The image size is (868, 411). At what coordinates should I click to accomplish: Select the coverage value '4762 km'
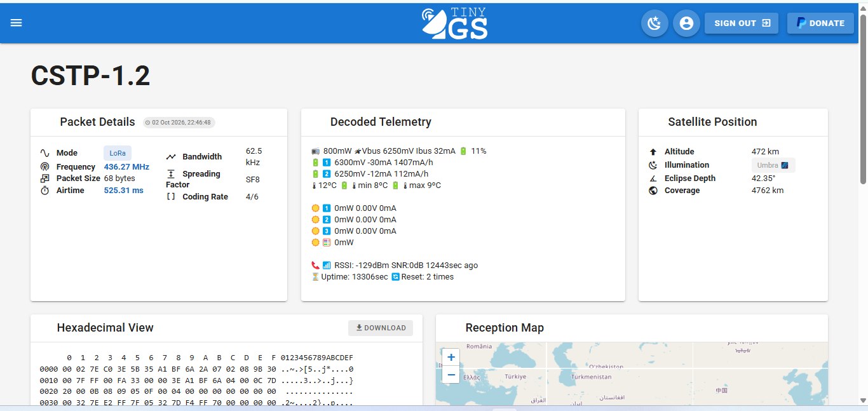(768, 191)
